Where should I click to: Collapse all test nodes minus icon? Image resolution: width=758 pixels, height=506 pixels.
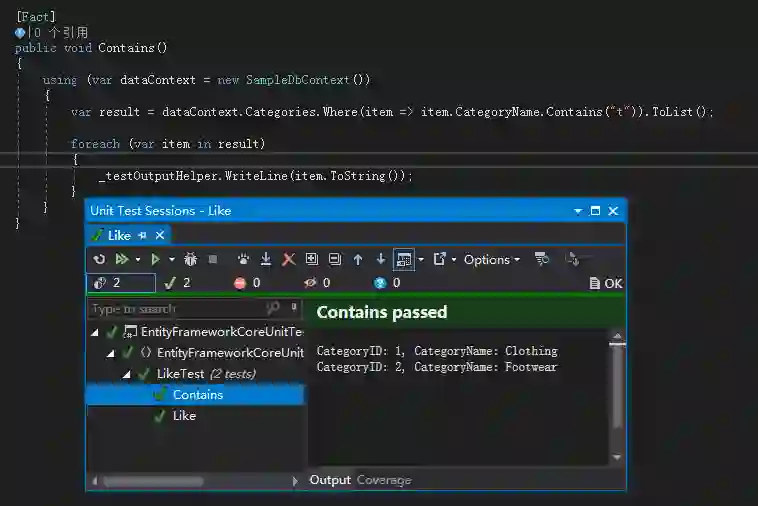[x=335, y=260]
